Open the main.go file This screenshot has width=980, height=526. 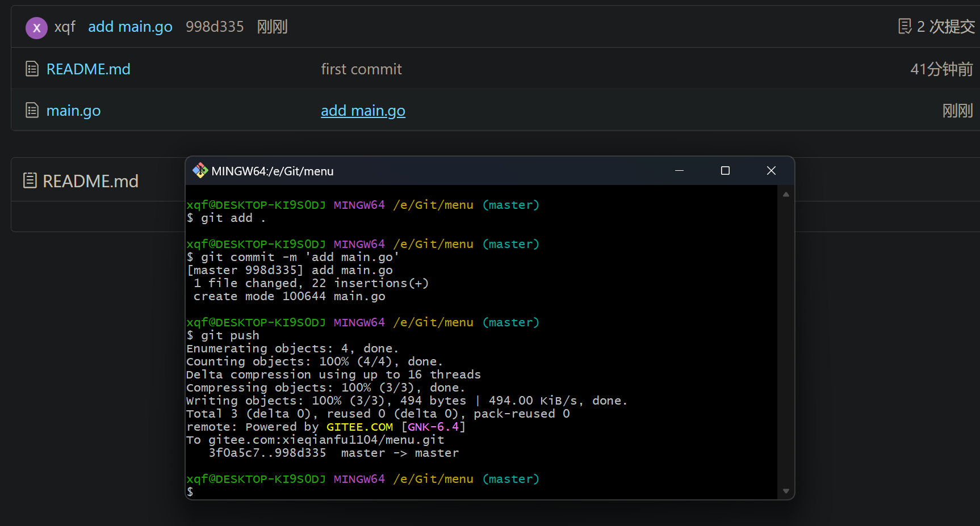coord(73,111)
